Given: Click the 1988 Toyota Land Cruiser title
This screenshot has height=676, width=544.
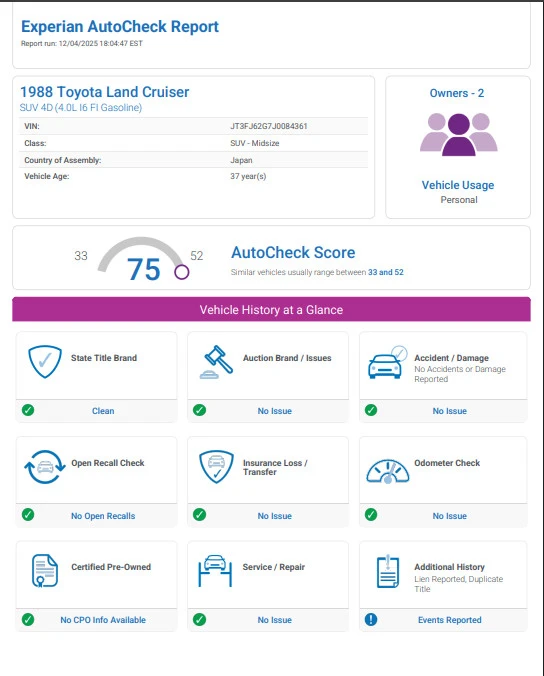Looking at the screenshot, I should tap(105, 92).
